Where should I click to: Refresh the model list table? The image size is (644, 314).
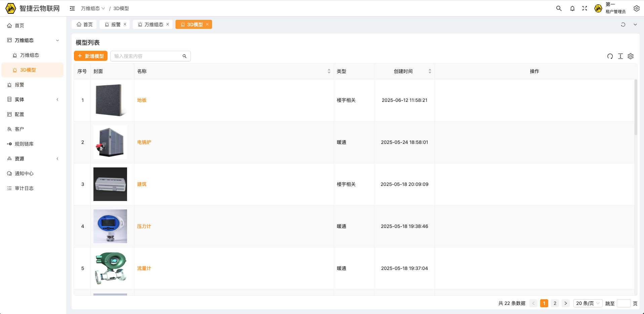pyautogui.click(x=610, y=56)
